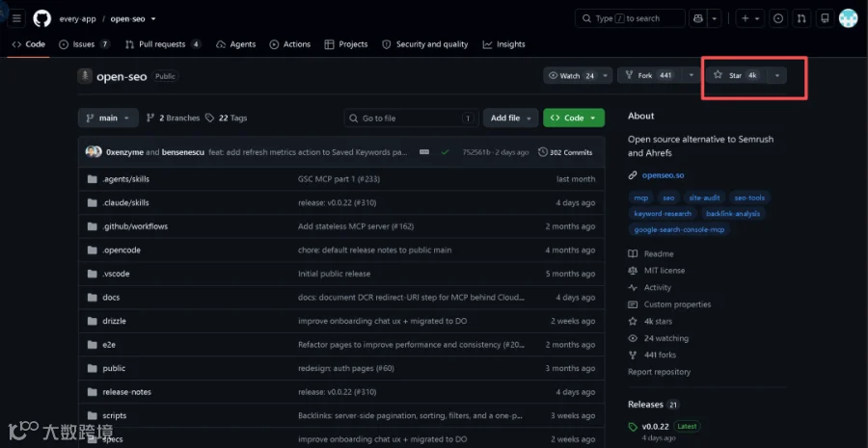868x448 pixels.
Task: Click the plus create-new icon
Action: [751, 19]
